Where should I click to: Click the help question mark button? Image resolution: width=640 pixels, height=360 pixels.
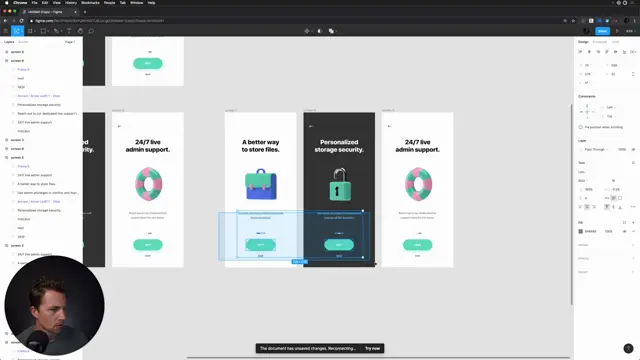[x=628, y=348]
